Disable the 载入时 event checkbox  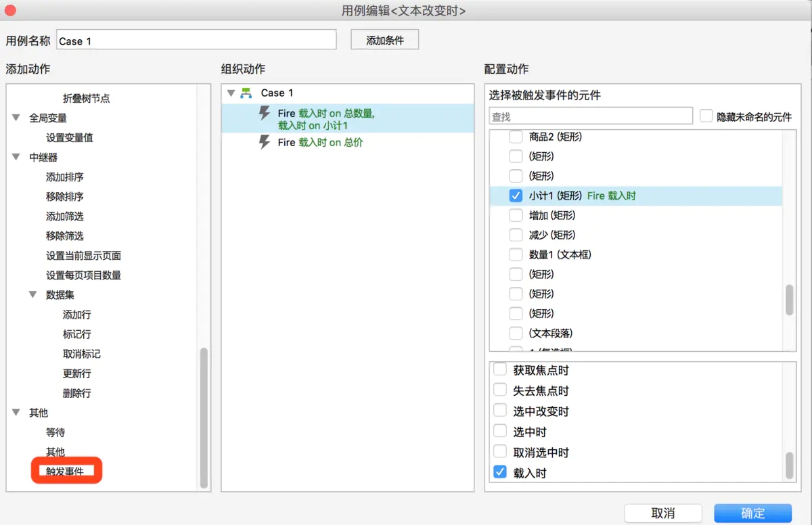499,472
